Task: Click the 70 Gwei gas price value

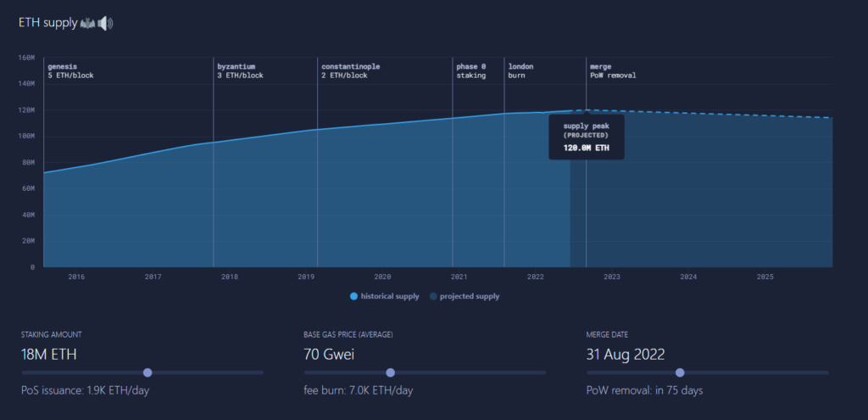Action: [x=331, y=354]
